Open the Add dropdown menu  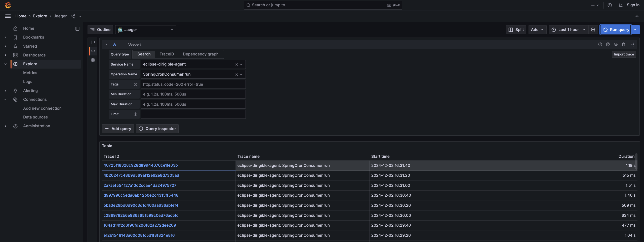point(537,30)
